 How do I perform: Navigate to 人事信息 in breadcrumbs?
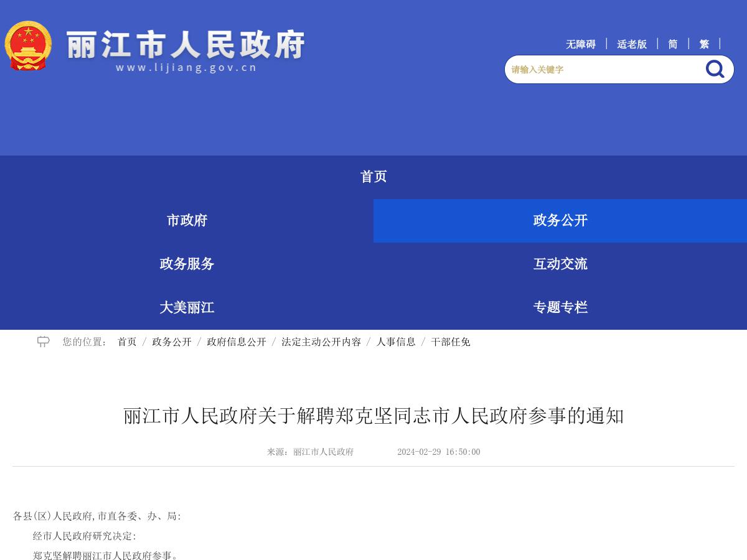(397, 342)
